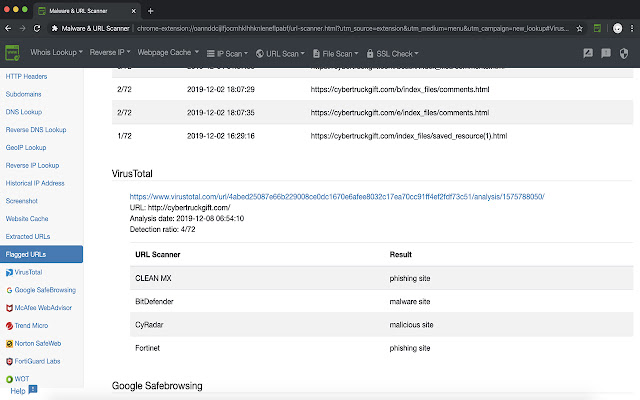The height and width of the screenshot is (400, 640).
Task: Expand the Webpage Cache dropdown
Action: coord(167,52)
